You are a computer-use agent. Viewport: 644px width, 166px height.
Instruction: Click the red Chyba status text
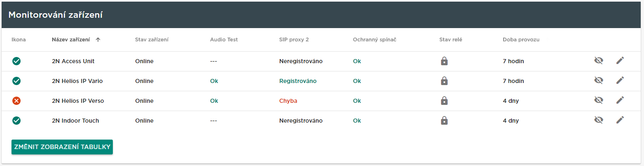pyautogui.click(x=288, y=101)
